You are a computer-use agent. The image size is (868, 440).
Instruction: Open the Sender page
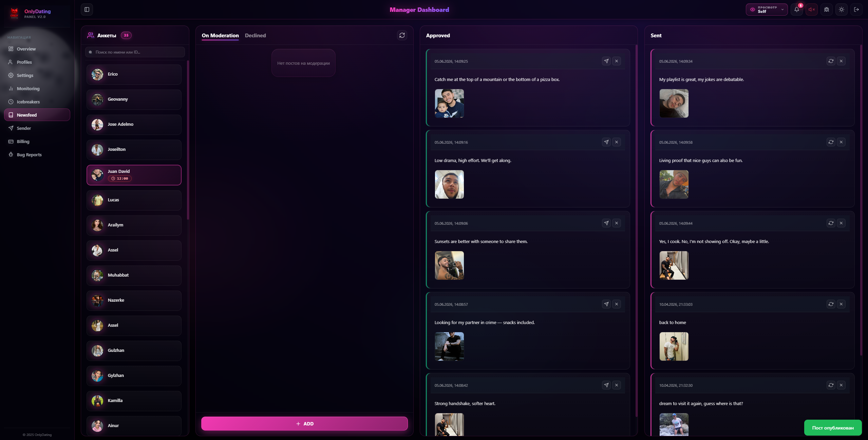37,128
